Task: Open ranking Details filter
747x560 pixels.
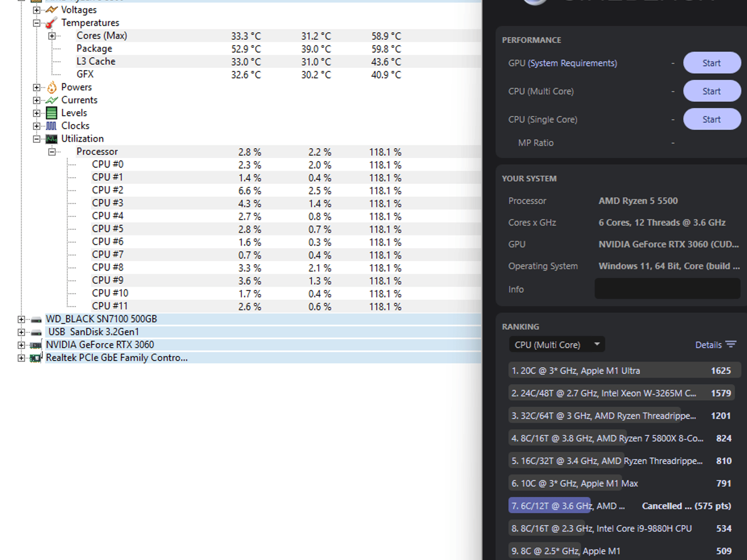Action: click(x=716, y=345)
